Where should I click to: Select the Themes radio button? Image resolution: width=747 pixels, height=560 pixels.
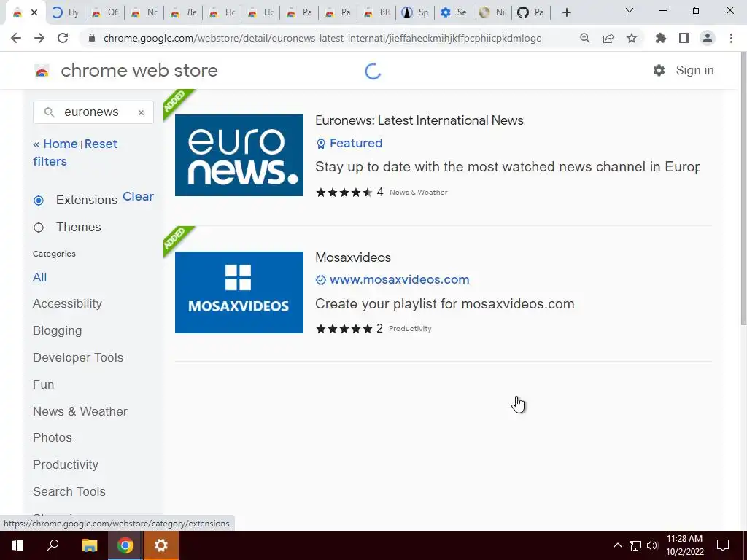(x=39, y=227)
